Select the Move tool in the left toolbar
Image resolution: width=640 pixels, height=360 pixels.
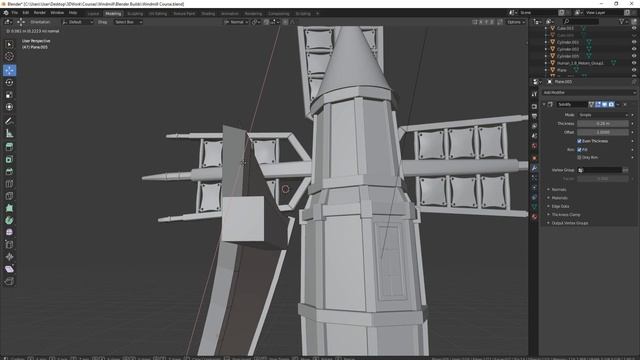click(9, 70)
